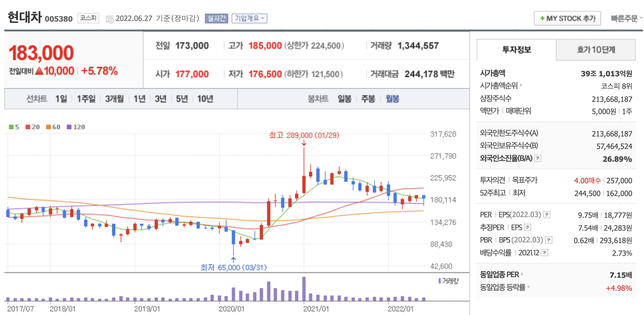The image size is (644, 315).
Task: Open help icon next to 추정PER EPS
Action: (x=527, y=227)
